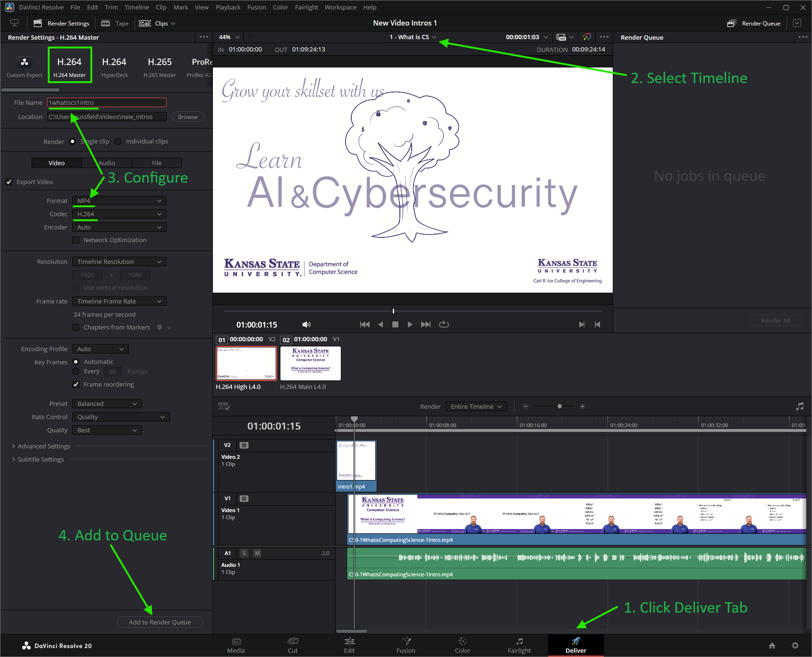Open the Render Entire Timeline dropdown

476,406
